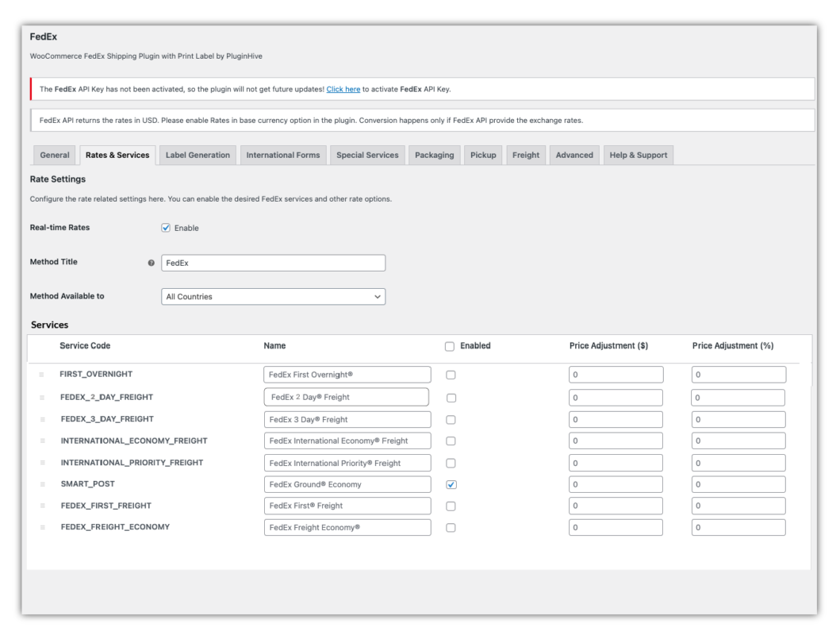Image resolution: width=840 pixels, height=635 pixels.
Task: Set dollar price adjustment for FIRST_OVERNIGHT
Action: pos(616,375)
